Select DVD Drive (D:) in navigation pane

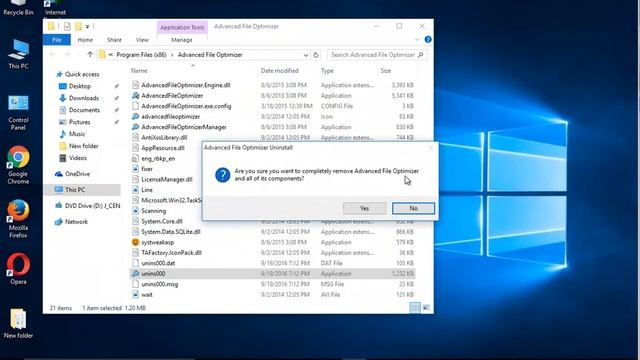point(92,206)
